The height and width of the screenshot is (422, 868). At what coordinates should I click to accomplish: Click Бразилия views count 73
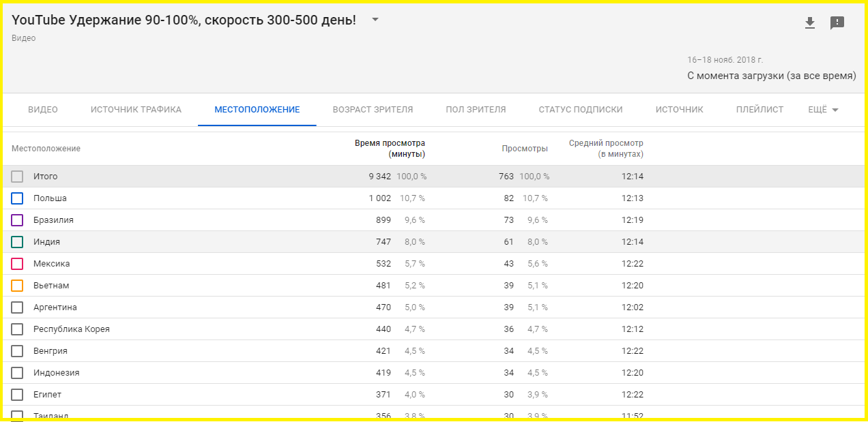click(508, 220)
